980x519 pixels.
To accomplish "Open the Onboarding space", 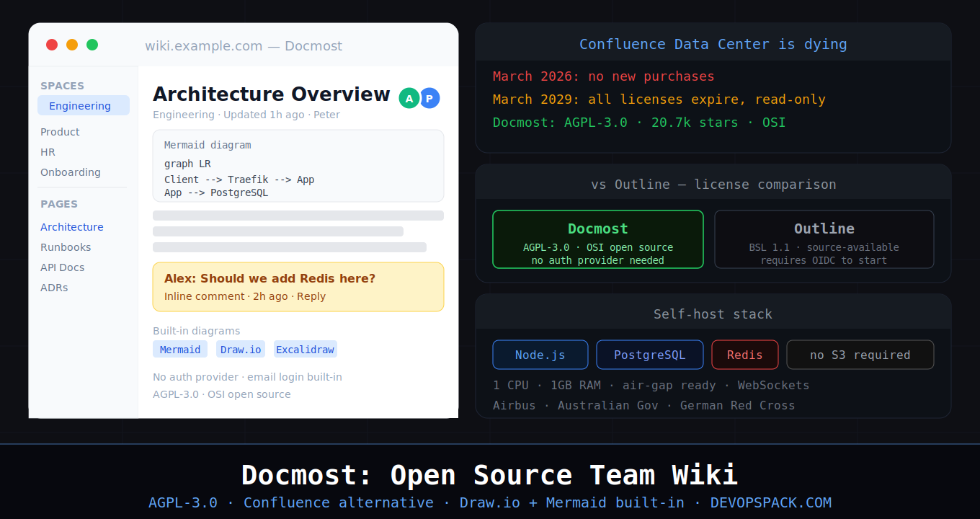I will [71, 172].
